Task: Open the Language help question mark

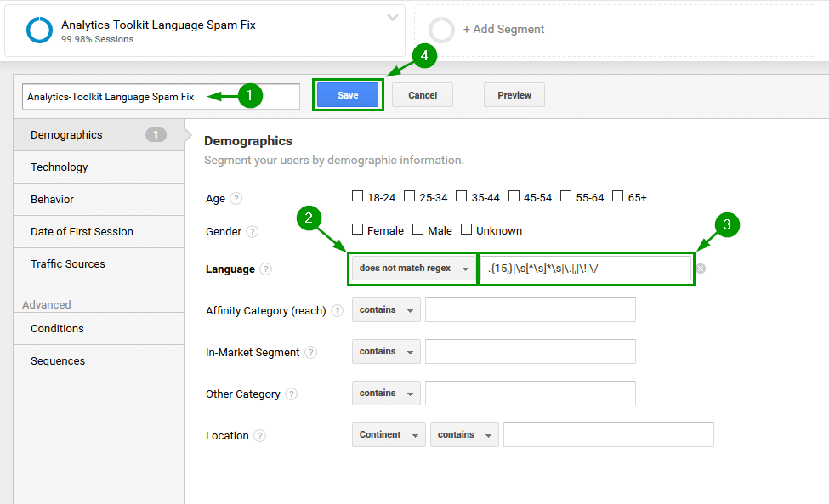Action: (x=266, y=269)
